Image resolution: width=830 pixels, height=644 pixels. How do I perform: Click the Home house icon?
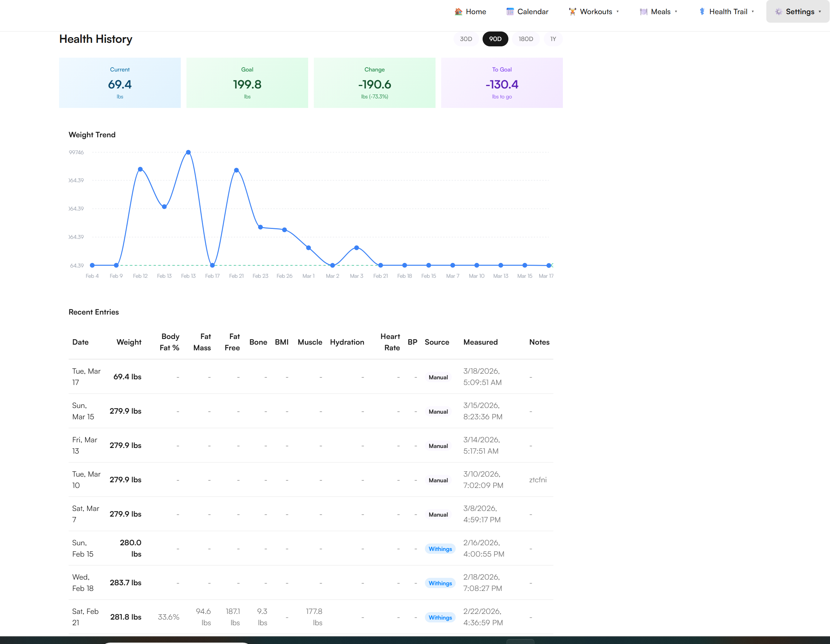point(458,12)
